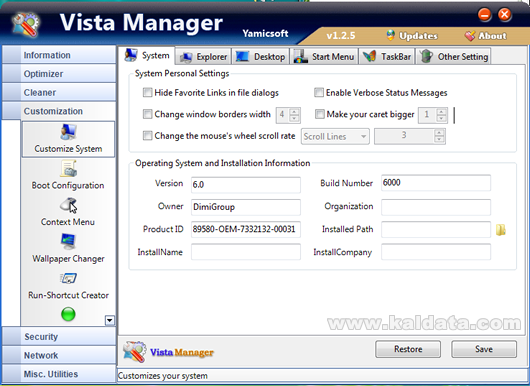Click the green ball icon in sidebar
Viewport: 530px width, 386px height.
coord(68,314)
